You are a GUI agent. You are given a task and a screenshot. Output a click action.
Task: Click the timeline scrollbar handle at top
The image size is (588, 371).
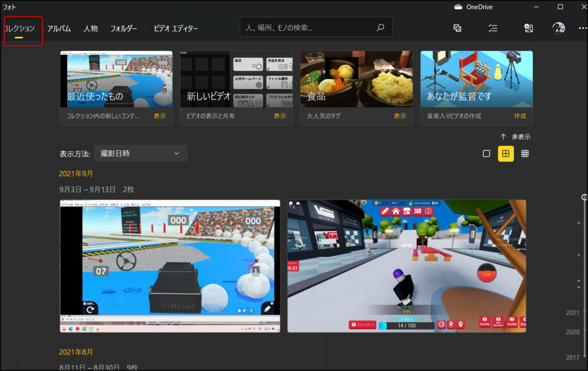coord(585,197)
